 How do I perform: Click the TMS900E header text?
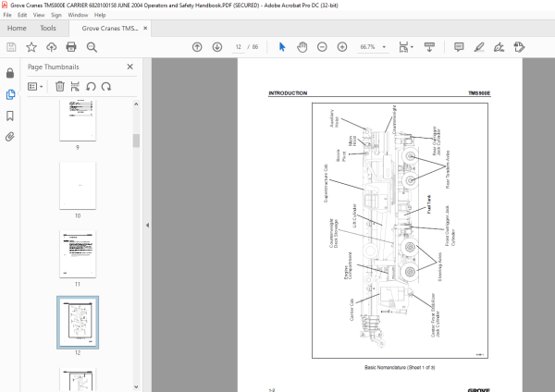click(x=479, y=93)
